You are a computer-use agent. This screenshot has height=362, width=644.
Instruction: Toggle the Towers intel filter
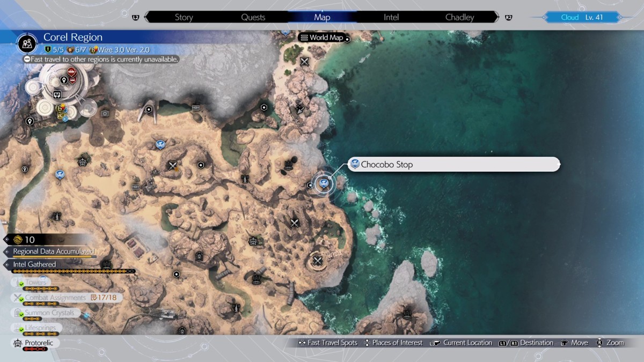(30, 283)
